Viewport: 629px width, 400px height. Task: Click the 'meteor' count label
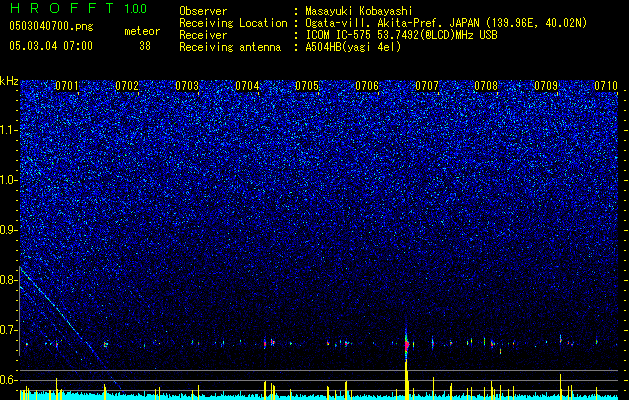tap(142, 31)
